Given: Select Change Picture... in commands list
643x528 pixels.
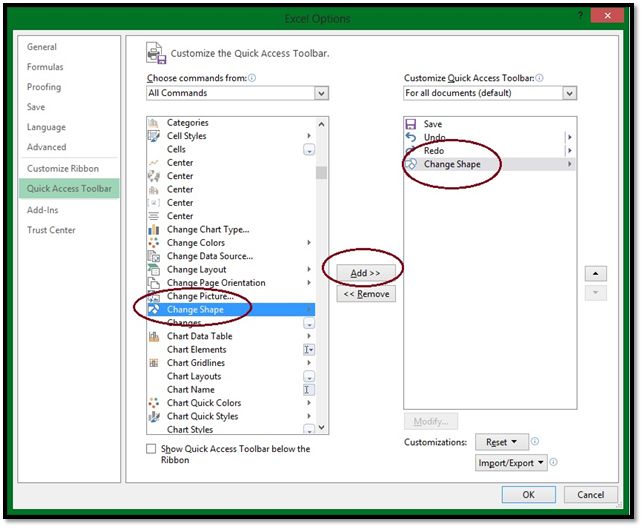Looking at the screenshot, I should click(231, 296).
